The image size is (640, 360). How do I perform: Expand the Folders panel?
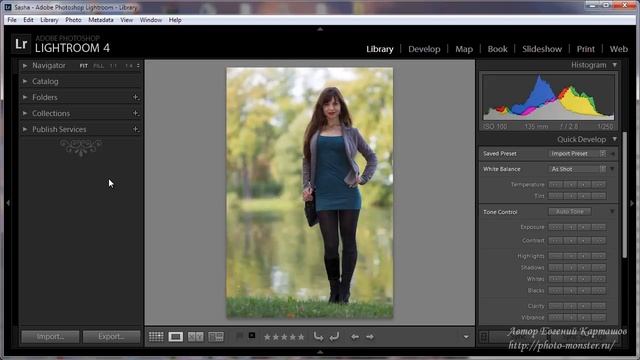pos(25,97)
